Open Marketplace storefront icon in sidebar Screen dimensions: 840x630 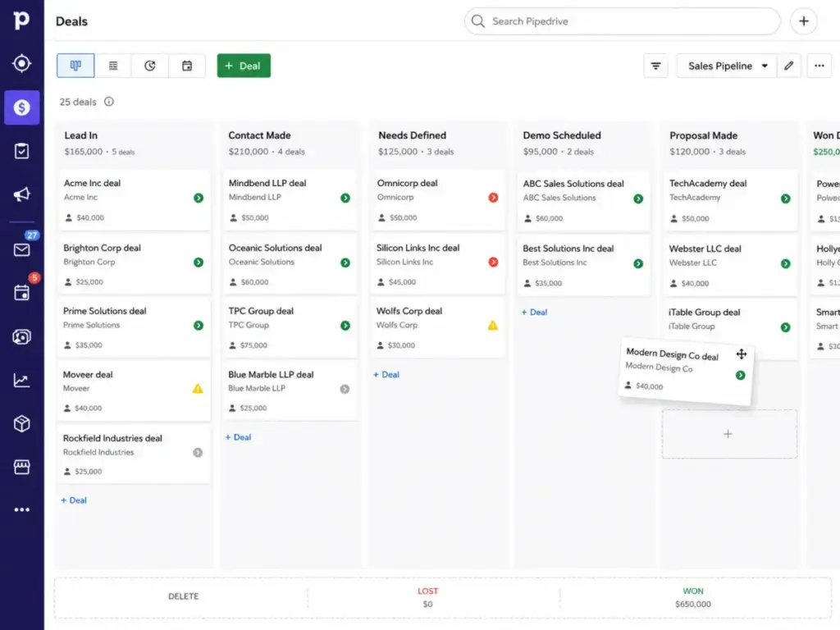(x=21, y=467)
